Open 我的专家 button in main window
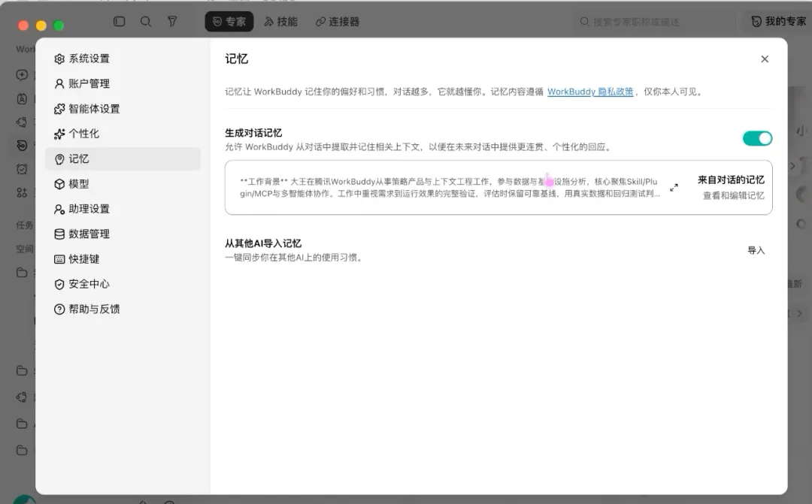The height and width of the screenshot is (504, 812). pos(778,22)
